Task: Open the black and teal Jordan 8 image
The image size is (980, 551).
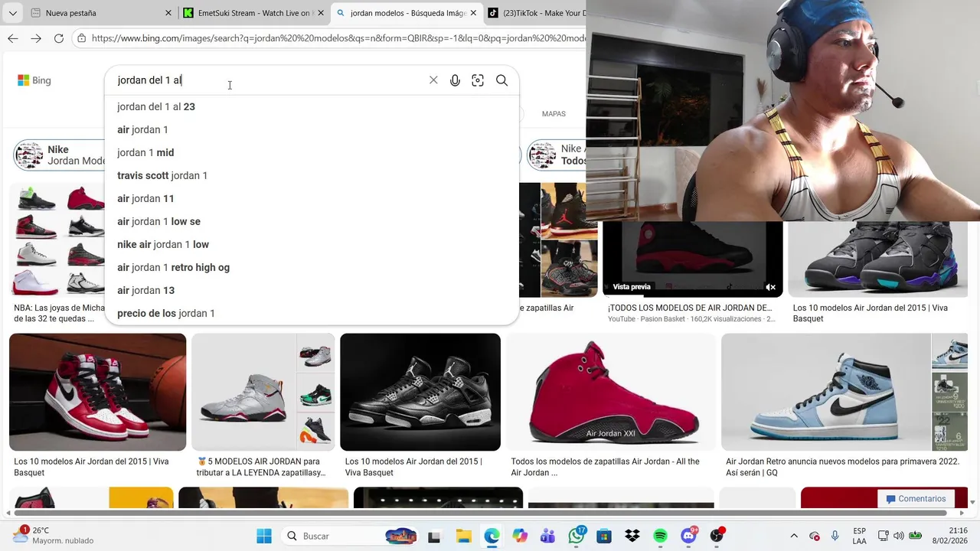Action: 877,259
